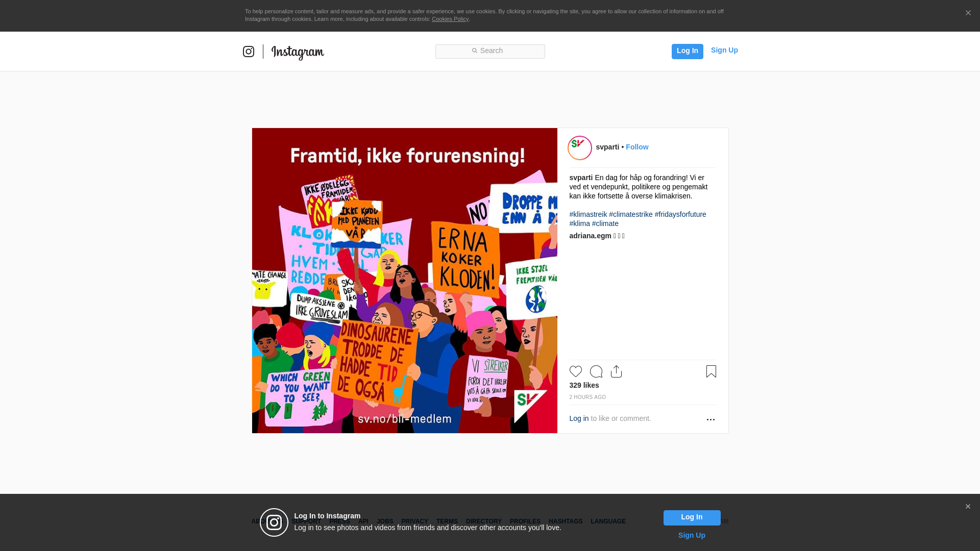Viewport: 980px width, 551px height.
Task: Open commenter adriana.egm's profile
Action: pos(590,236)
